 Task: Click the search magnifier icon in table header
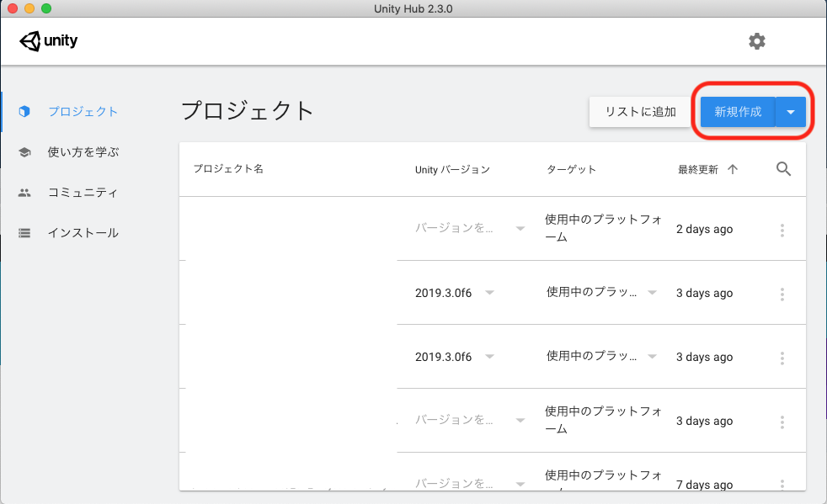783,169
